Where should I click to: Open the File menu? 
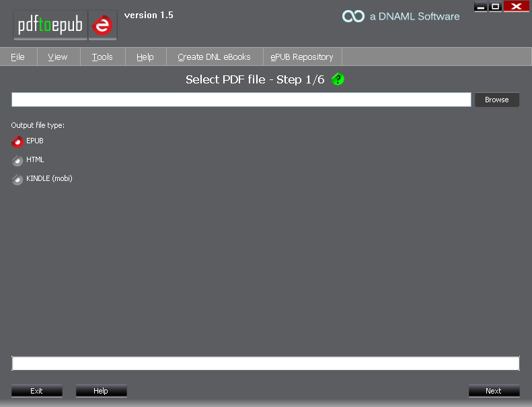[18, 57]
